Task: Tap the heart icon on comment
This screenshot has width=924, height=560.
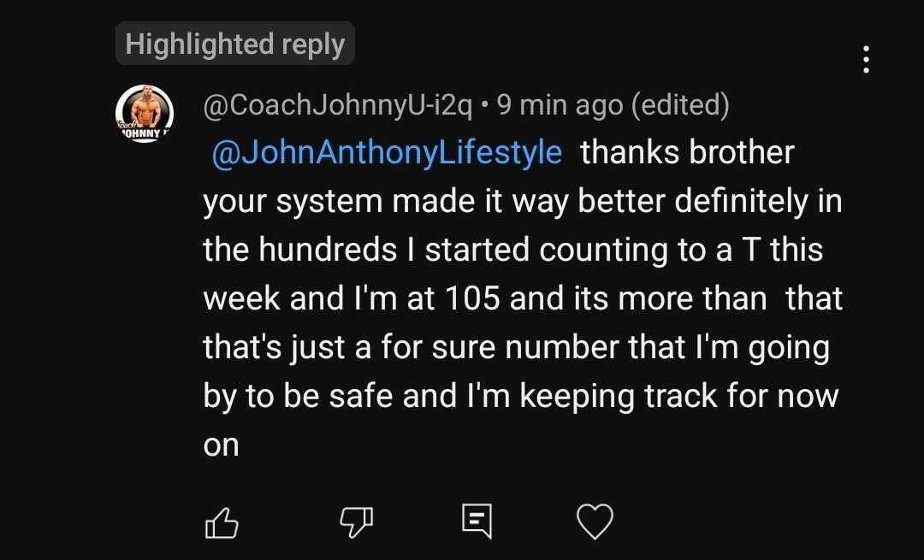Action: (x=595, y=521)
